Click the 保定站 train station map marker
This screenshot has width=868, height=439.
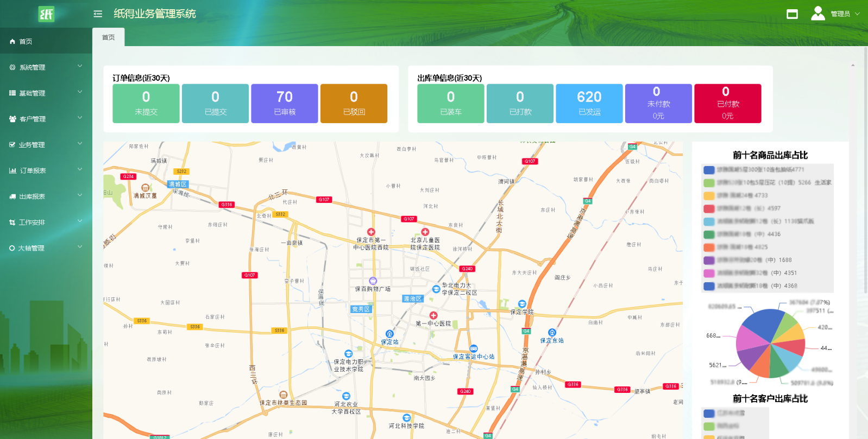389,334
